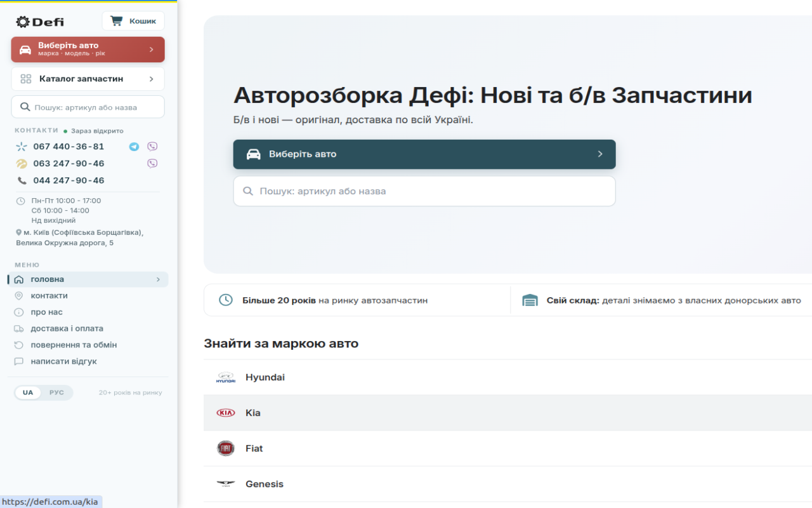The height and width of the screenshot is (508, 812).
Task: Click Lifecell icon beside 063 number
Action: [x=22, y=164]
